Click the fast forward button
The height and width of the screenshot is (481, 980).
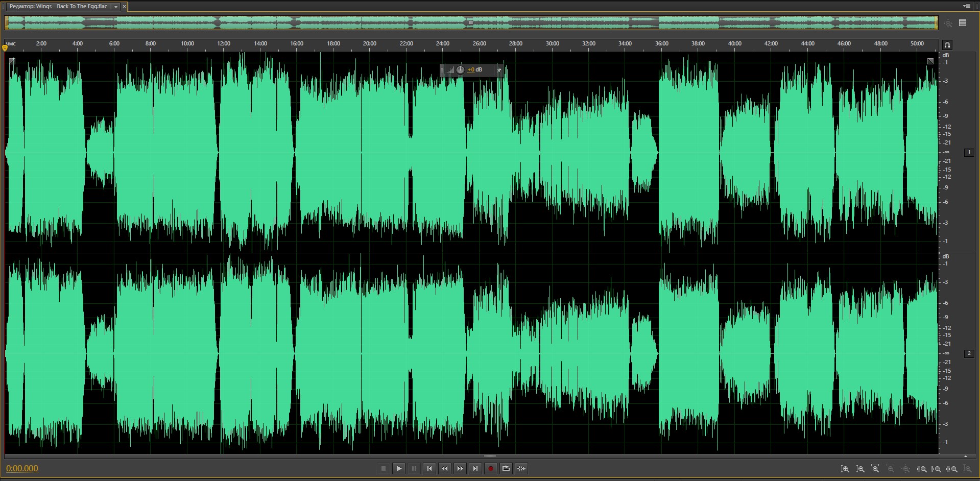(x=460, y=468)
